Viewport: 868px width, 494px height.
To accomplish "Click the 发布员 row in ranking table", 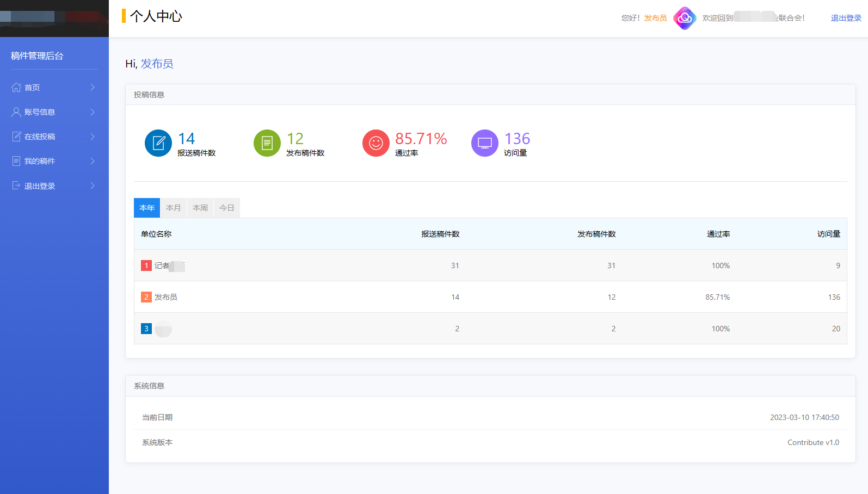I will 166,297.
